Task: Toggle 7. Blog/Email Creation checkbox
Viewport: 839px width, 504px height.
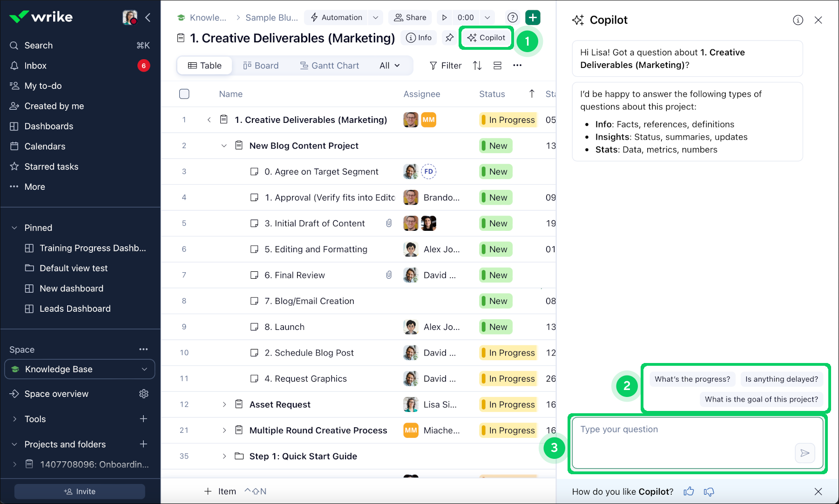Action: click(254, 301)
